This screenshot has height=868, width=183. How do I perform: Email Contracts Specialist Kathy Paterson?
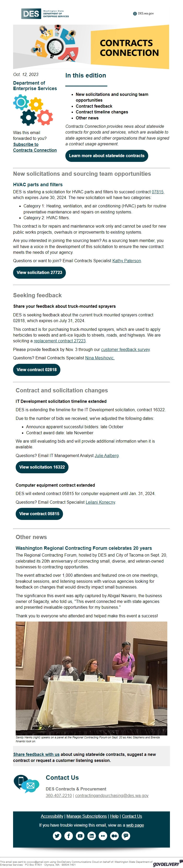coord(127,260)
